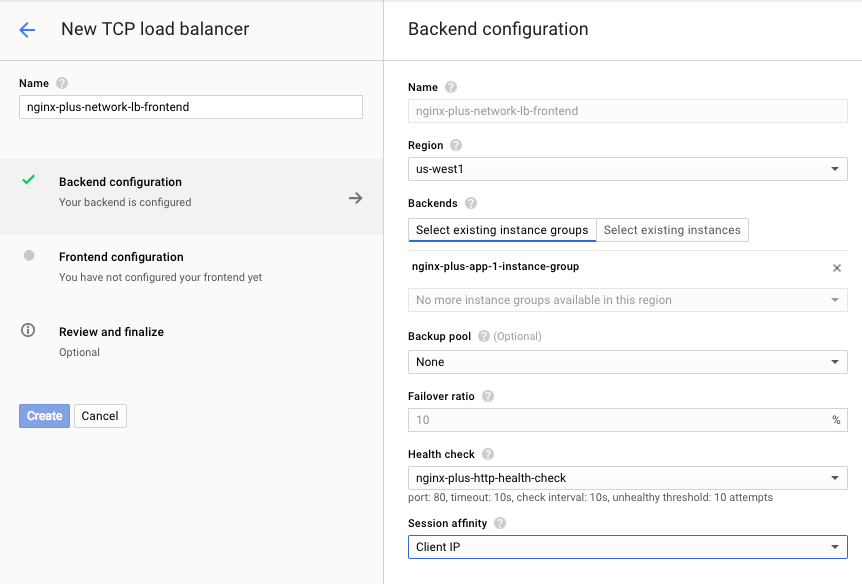Screen dimensions: 862x584
Task: Remove the nginx-plus-app-1-instance-group backend
Action: point(837,267)
